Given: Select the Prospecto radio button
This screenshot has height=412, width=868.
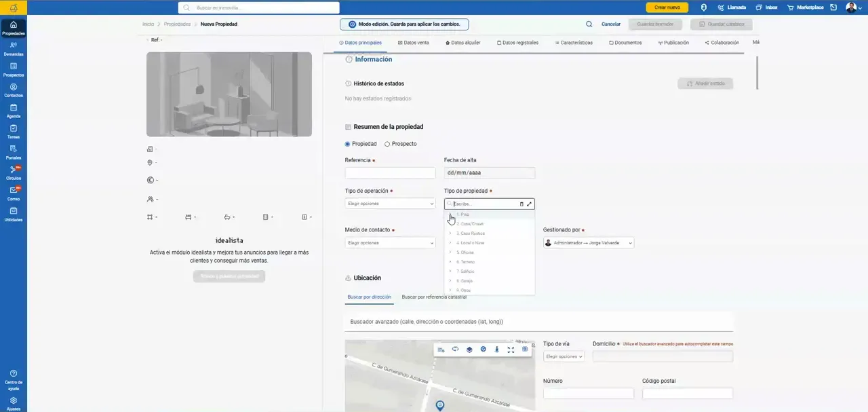Looking at the screenshot, I should coord(387,144).
